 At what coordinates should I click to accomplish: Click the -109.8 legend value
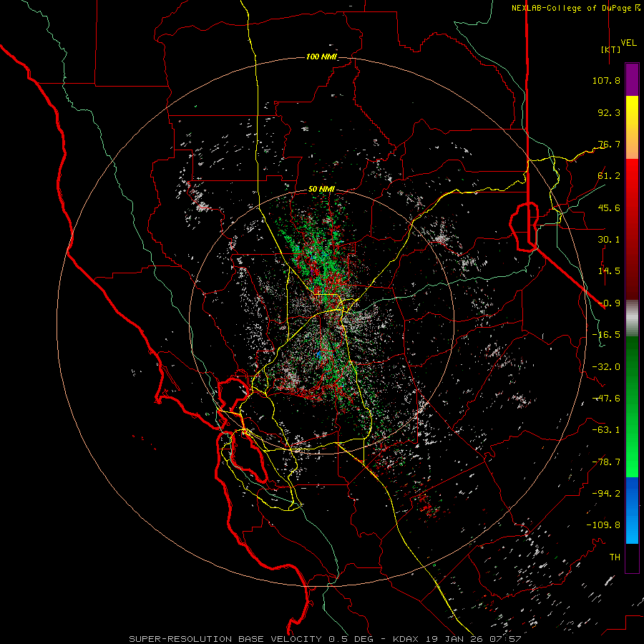(x=604, y=525)
